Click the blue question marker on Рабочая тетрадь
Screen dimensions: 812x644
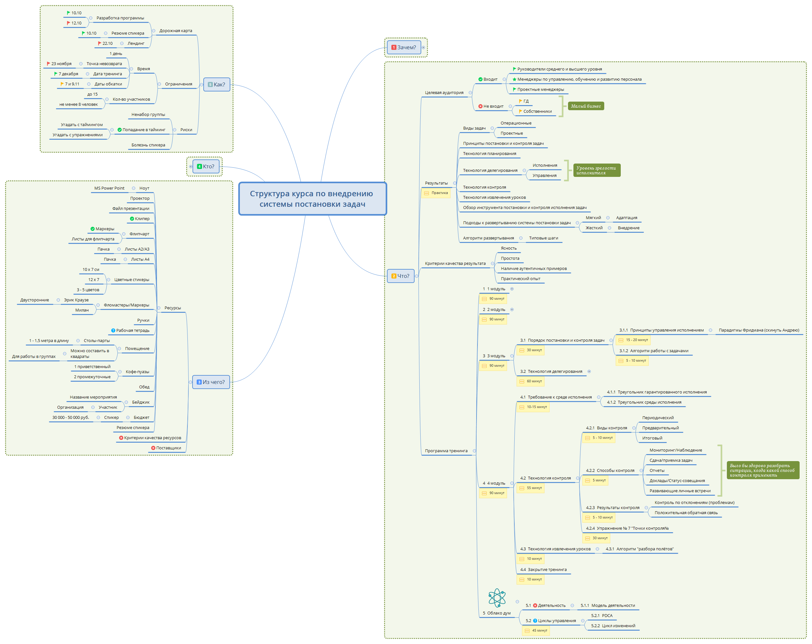(113, 331)
